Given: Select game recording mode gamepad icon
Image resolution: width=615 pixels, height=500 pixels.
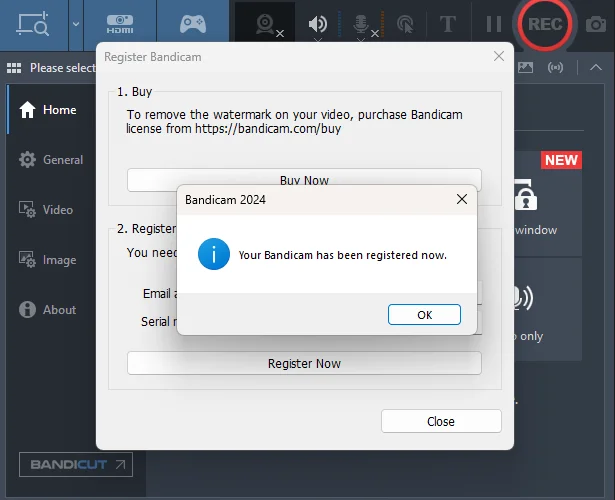Looking at the screenshot, I should click(x=193, y=24).
